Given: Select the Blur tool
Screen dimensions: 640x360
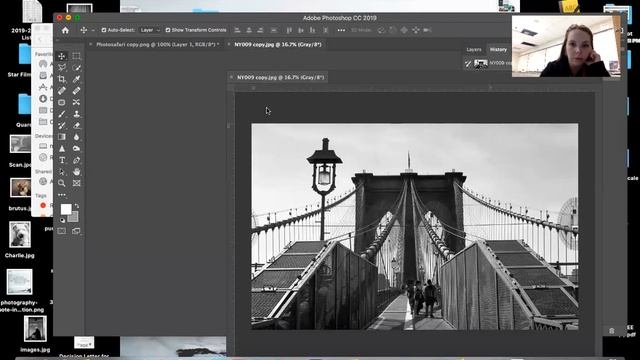Looking at the screenshot, I should (x=76, y=137).
